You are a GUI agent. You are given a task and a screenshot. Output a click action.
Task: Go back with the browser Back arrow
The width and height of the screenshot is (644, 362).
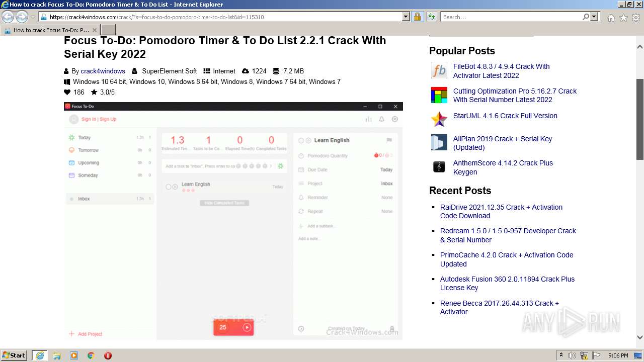pos(8,17)
